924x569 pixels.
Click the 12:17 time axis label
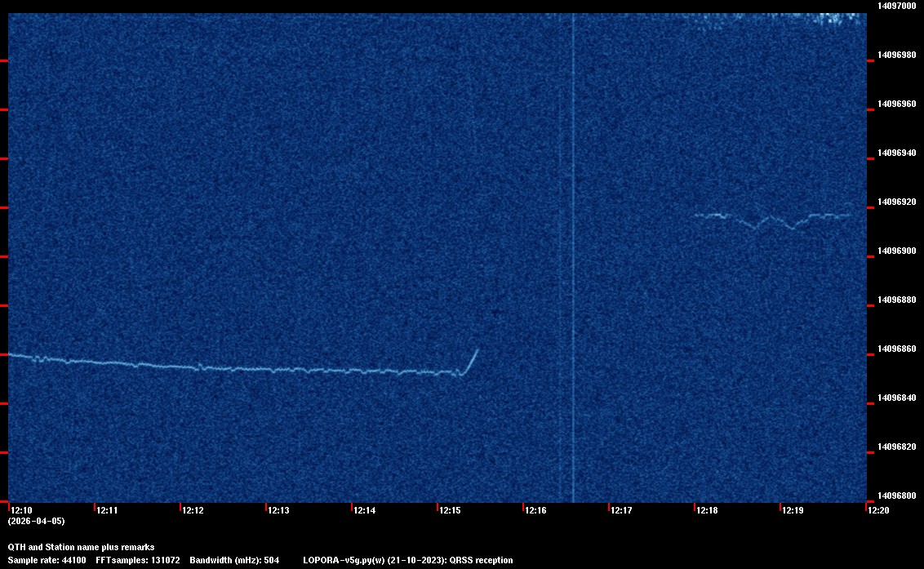coord(622,510)
